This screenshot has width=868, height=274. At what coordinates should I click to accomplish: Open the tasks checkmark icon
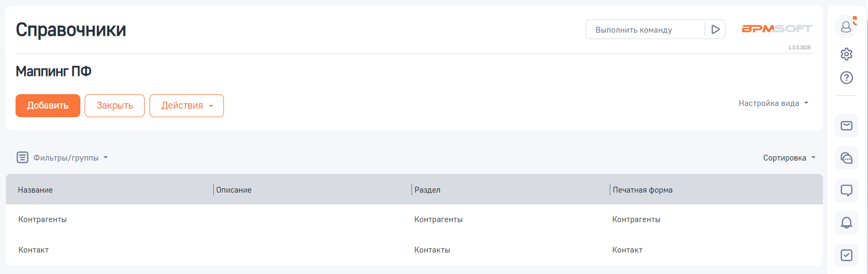[847, 255]
